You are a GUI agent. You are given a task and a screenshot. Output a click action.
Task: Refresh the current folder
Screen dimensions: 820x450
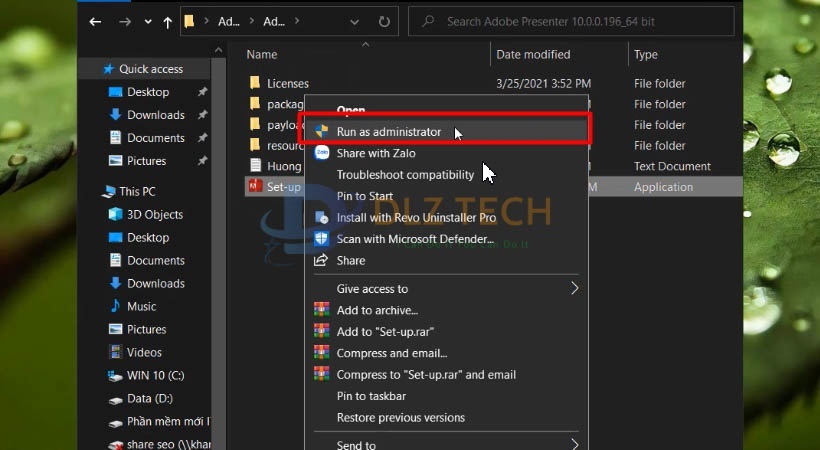coord(384,21)
